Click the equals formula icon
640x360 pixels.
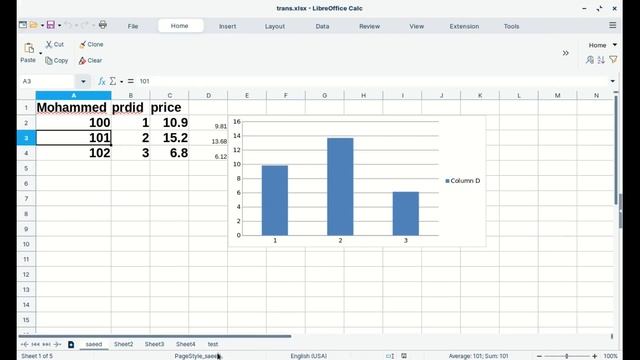click(131, 81)
